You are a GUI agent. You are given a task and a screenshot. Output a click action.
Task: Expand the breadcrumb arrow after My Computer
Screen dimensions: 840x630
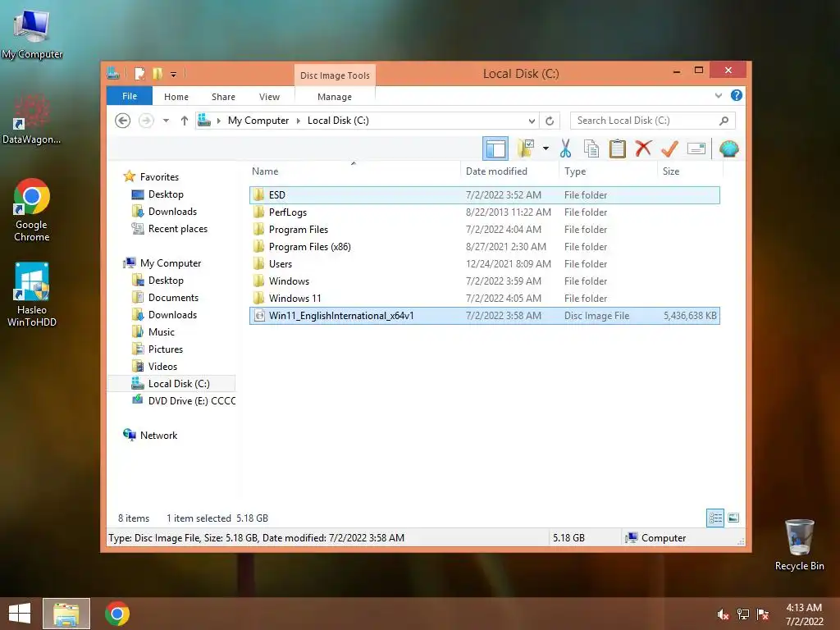pos(299,121)
